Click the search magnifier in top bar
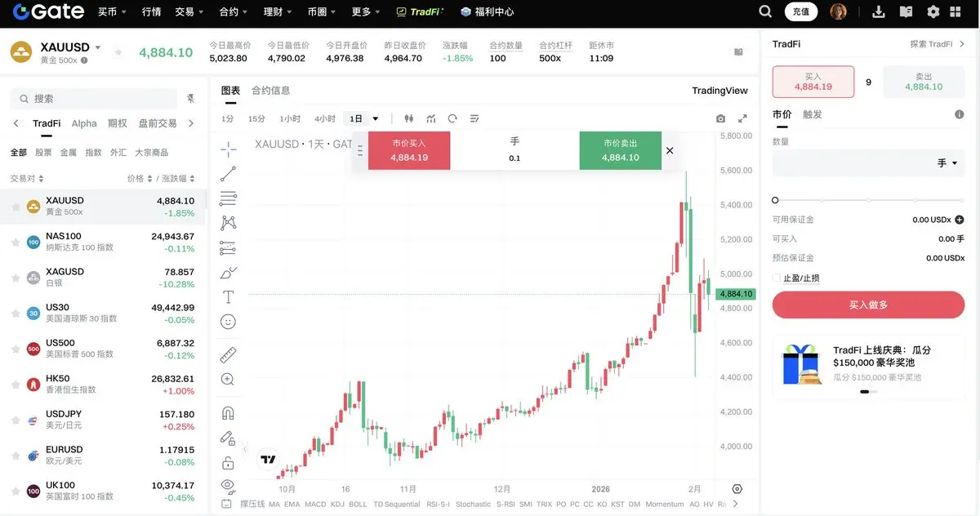This screenshot has width=980, height=516. point(765,11)
